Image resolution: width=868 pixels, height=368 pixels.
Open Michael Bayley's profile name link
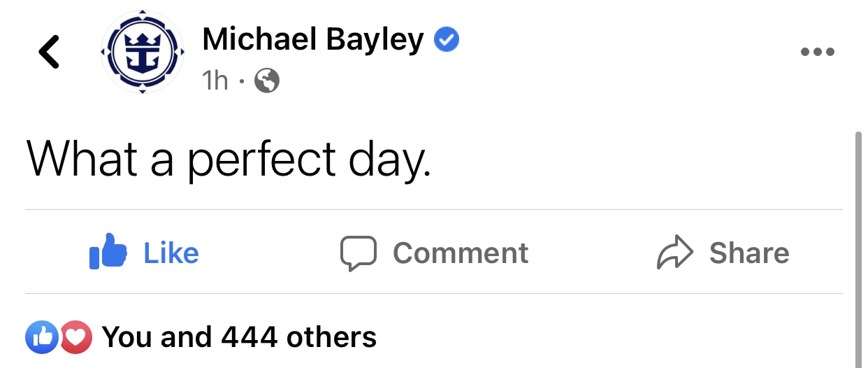[313, 40]
